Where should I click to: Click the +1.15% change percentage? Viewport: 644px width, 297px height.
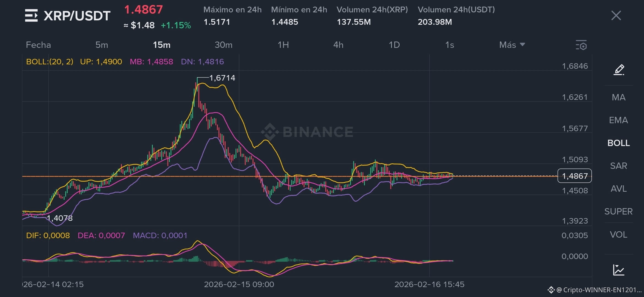coord(176,25)
